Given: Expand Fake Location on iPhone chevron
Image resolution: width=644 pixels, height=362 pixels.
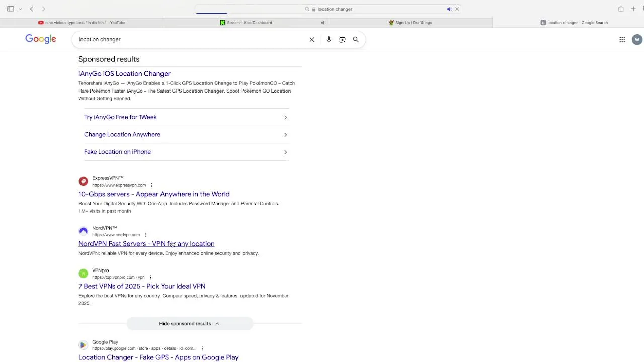Looking at the screenshot, I should [285, 152].
